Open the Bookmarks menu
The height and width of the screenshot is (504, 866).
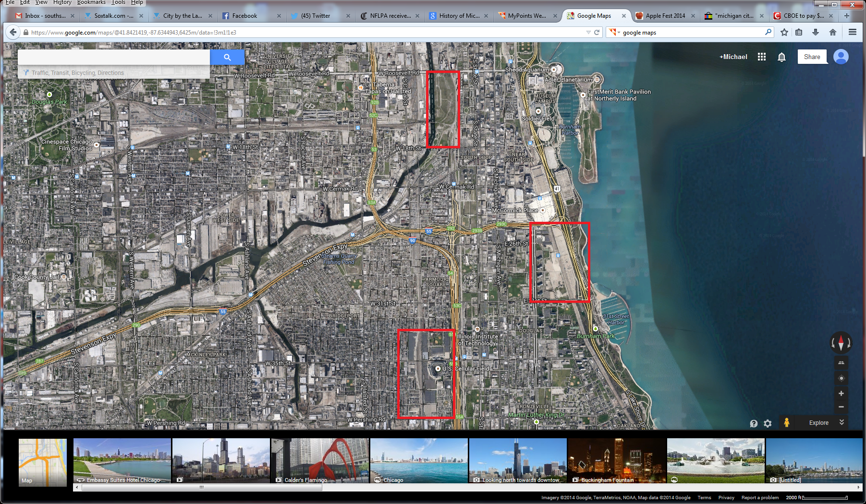point(91,2)
